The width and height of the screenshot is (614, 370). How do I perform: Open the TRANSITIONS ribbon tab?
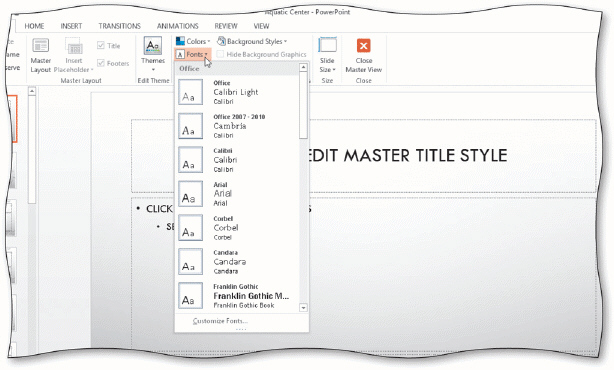point(119,26)
